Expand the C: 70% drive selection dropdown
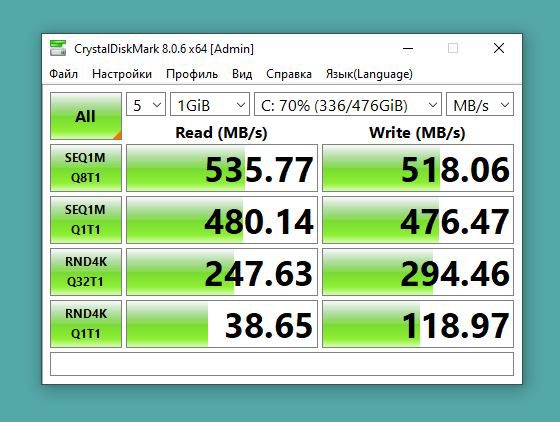The height and width of the screenshot is (422, 560). tap(348, 104)
